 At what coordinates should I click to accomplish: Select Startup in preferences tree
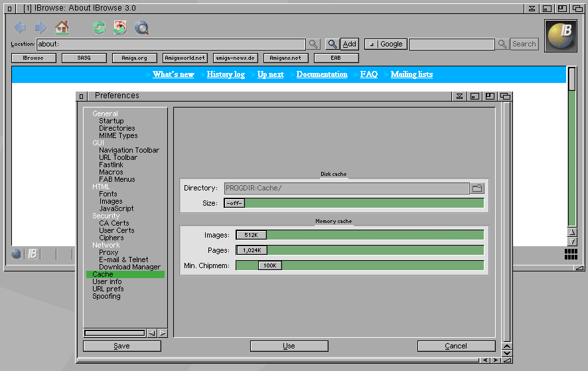(111, 121)
